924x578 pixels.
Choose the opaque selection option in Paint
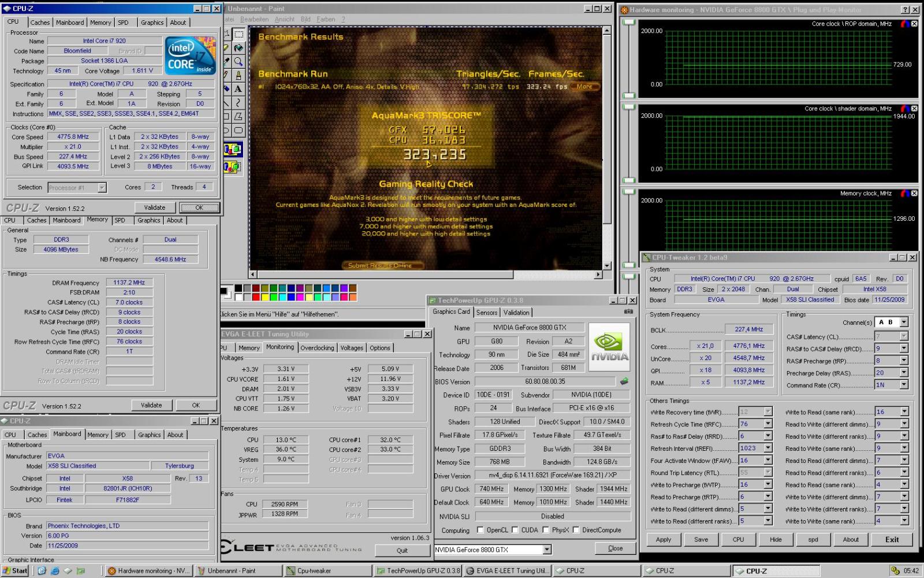tap(233, 150)
